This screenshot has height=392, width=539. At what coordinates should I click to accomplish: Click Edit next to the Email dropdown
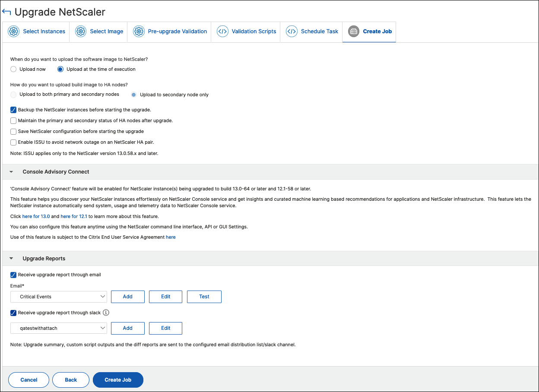tap(165, 297)
